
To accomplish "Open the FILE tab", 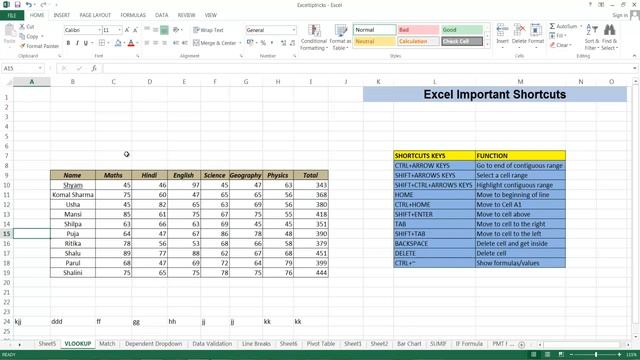I will (x=12, y=16).
